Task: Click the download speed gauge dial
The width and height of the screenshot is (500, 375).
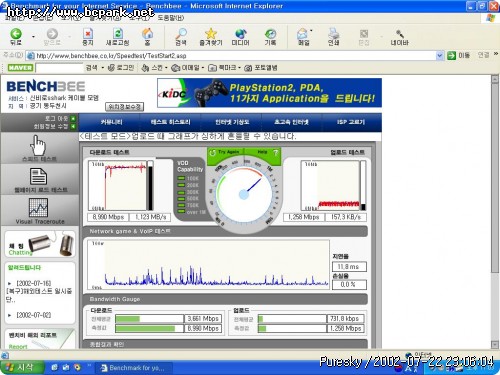Action: click(x=244, y=194)
